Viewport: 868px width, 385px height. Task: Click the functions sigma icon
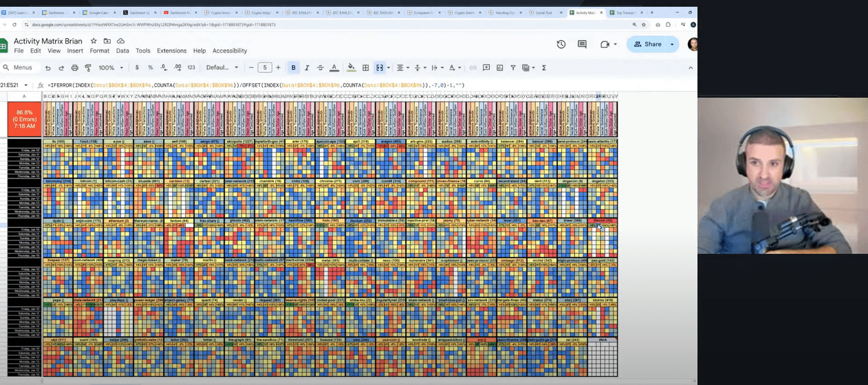point(544,68)
